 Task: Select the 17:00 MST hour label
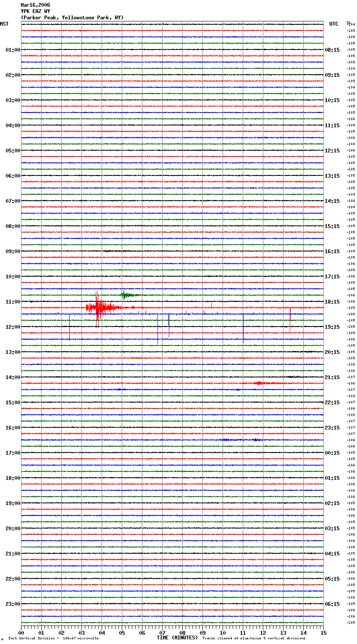13,453
